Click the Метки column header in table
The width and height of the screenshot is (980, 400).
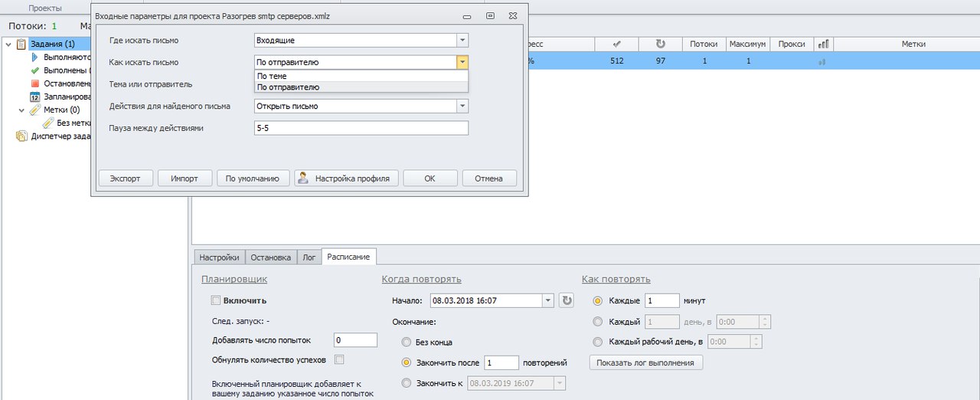913,44
